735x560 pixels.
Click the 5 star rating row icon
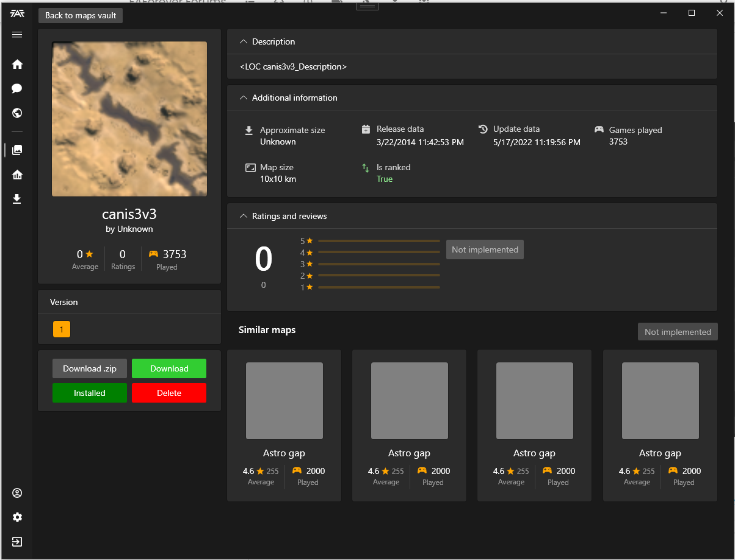tap(310, 241)
